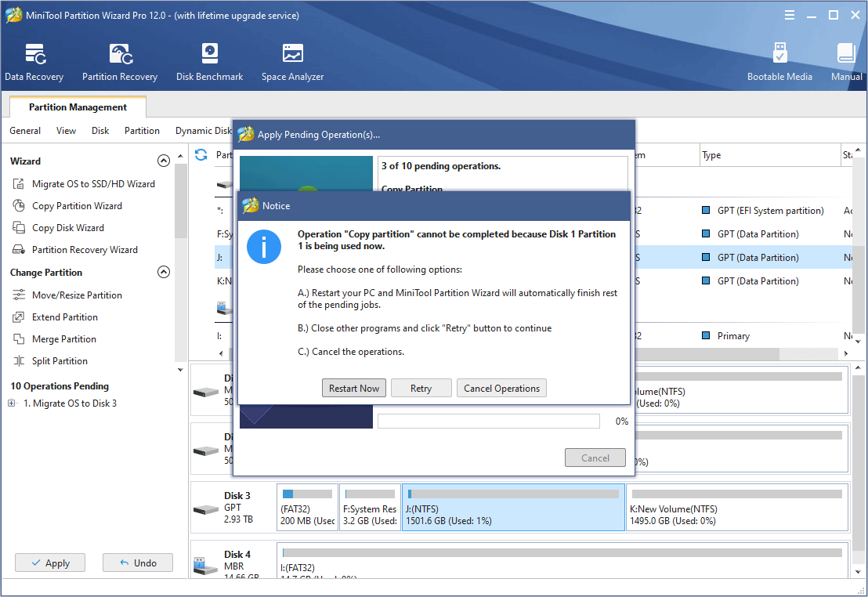Open the Data Recovery tool
Viewport: 868px width, 597px height.
tap(34, 62)
